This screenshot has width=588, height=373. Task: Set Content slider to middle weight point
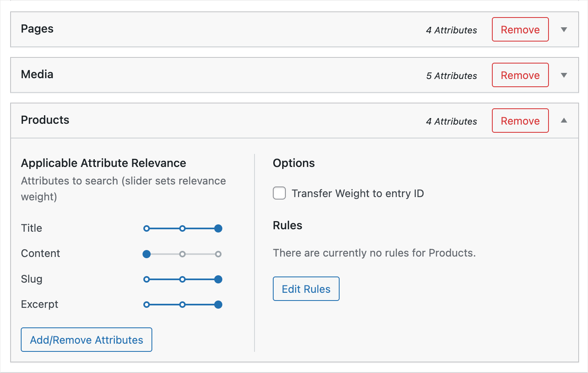[x=182, y=254]
